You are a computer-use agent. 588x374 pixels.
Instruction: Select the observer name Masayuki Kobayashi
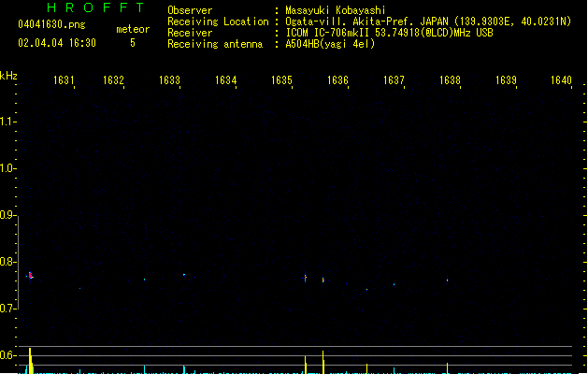coord(336,10)
